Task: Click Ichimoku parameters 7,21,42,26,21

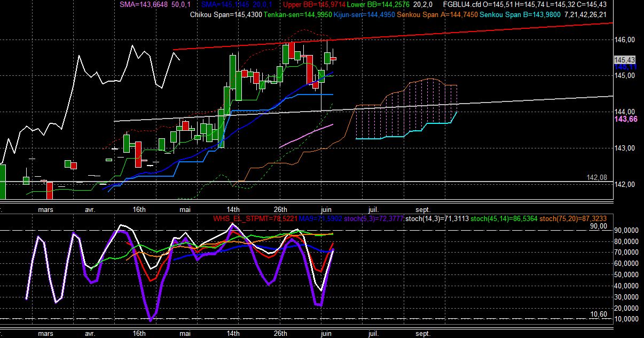Action: [585, 14]
